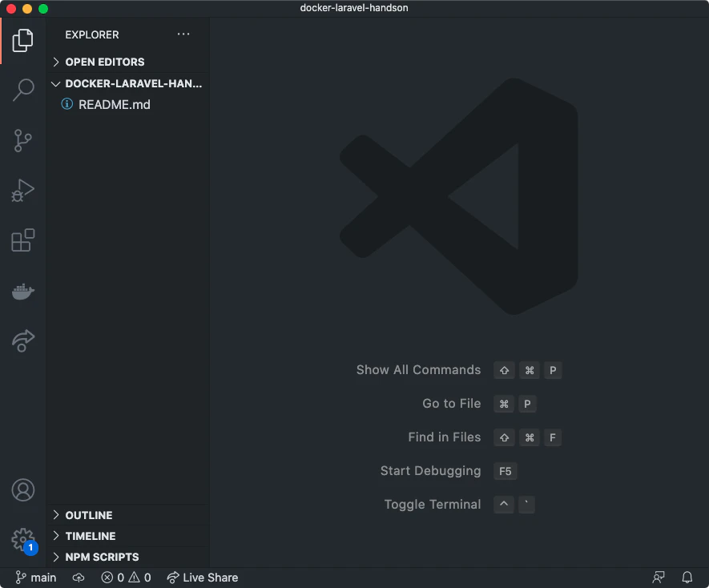The width and height of the screenshot is (709, 588).
Task: Open Explorer more actions menu
Action: (x=183, y=34)
